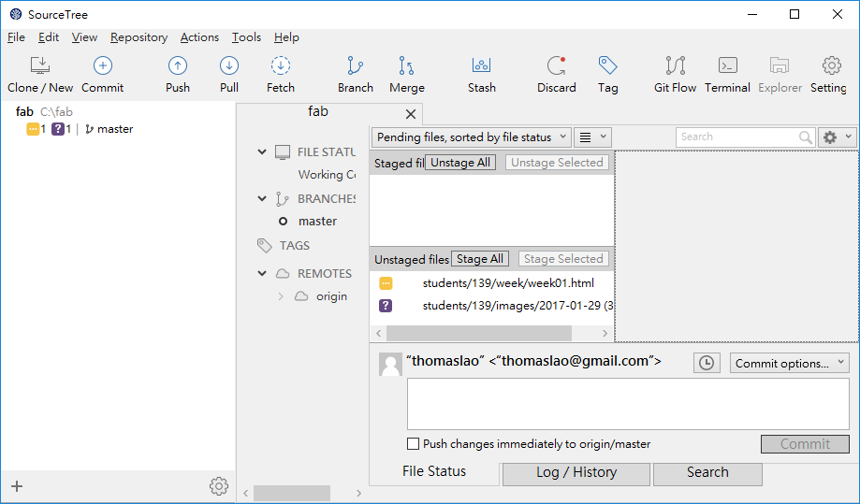The width and height of the screenshot is (860, 504).
Task: Click the Commit toolbar icon
Action: click(103, 65)
